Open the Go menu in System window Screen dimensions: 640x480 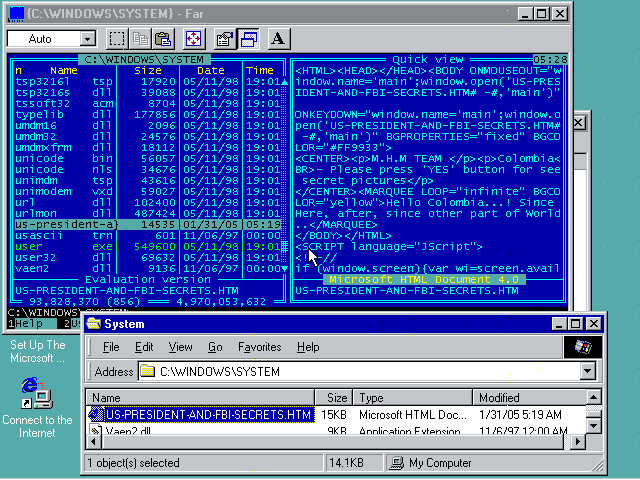click(215, 347)
